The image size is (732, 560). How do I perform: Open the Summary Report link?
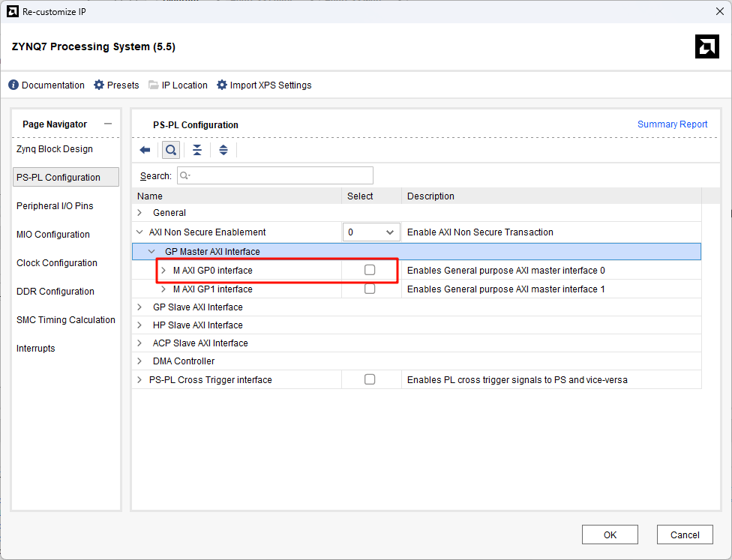[x=672, y=124]
